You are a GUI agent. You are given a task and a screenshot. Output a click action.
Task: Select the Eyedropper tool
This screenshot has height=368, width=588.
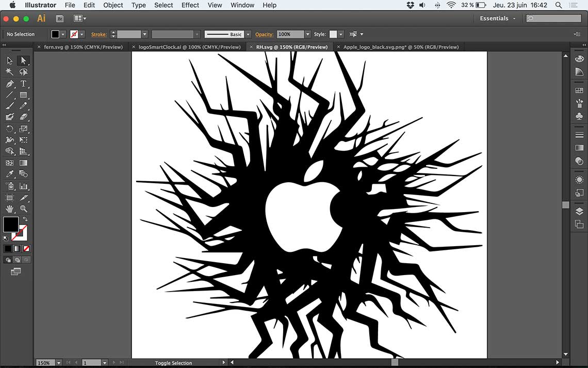10,174
